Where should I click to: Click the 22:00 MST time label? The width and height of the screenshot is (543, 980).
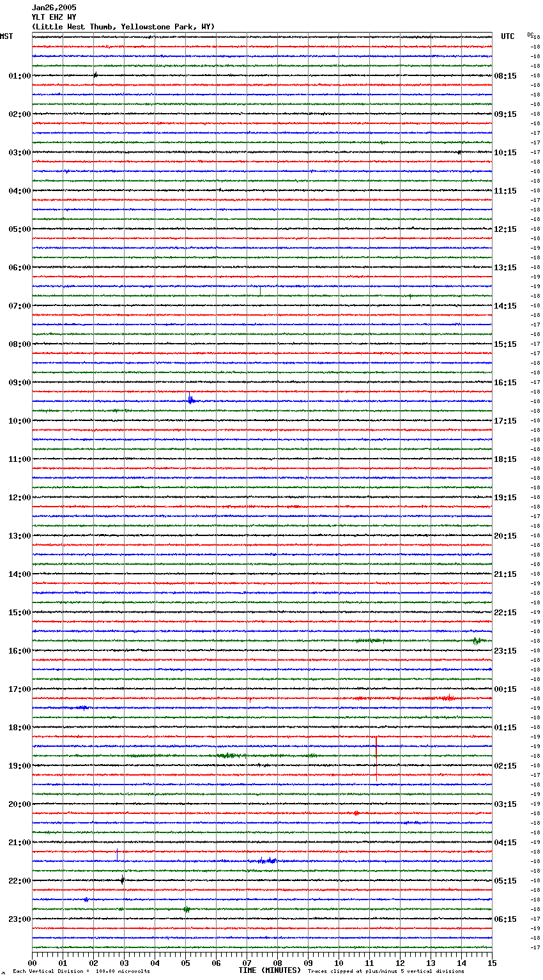point(20,881)
